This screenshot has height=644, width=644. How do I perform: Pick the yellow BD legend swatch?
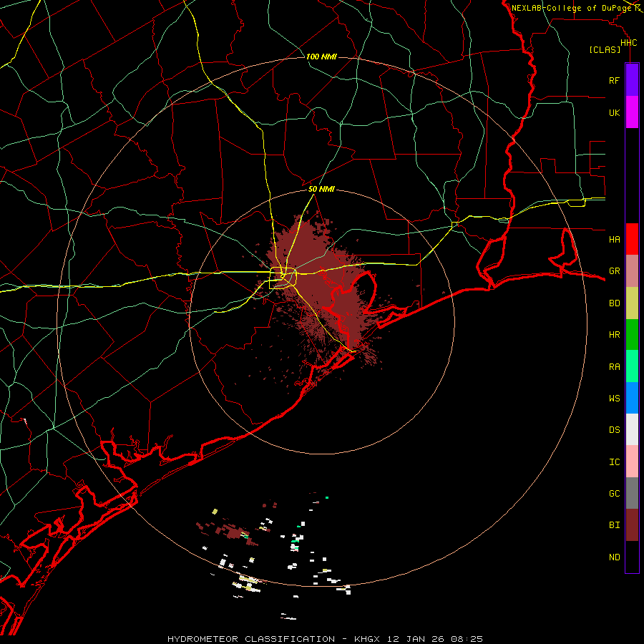632,303
